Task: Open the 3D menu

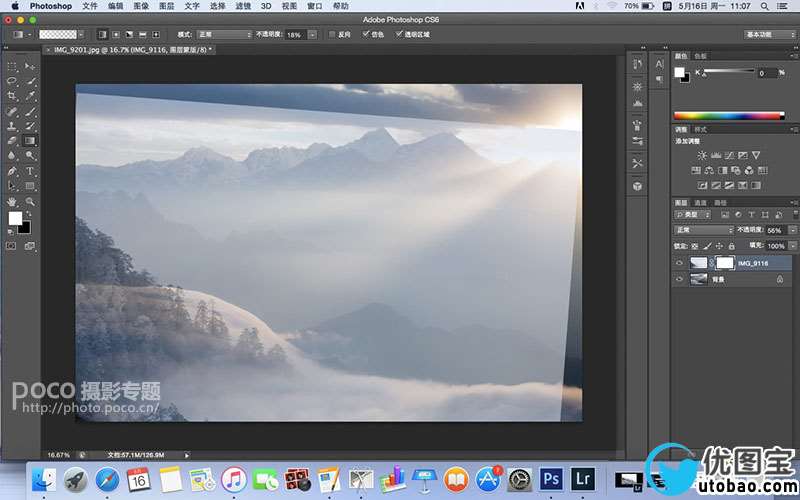Action: pos(266,6)
